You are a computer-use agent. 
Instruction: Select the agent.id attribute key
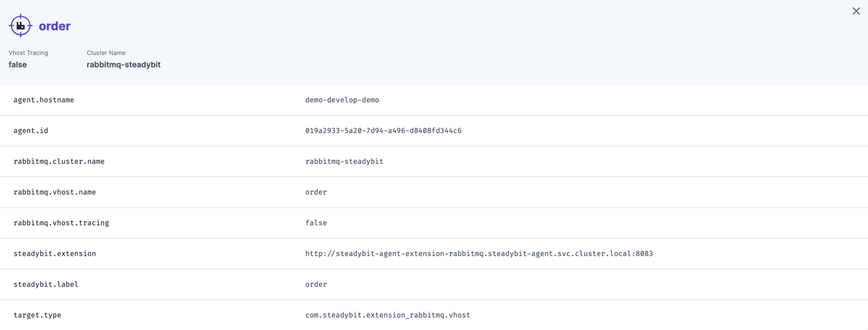coord(31,131)
